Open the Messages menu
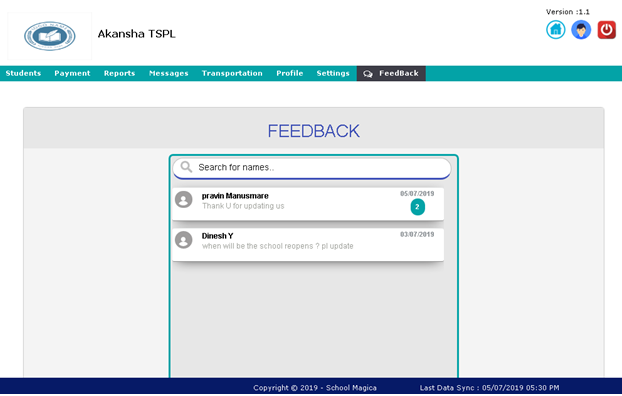 (x=169, y=73)
